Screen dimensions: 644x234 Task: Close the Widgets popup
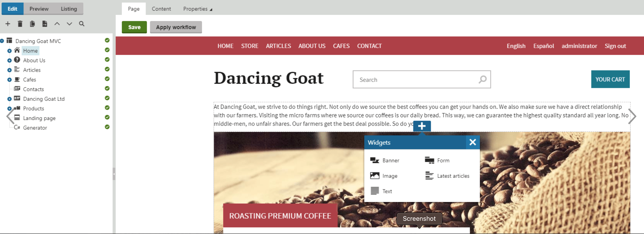pos(472,142)
